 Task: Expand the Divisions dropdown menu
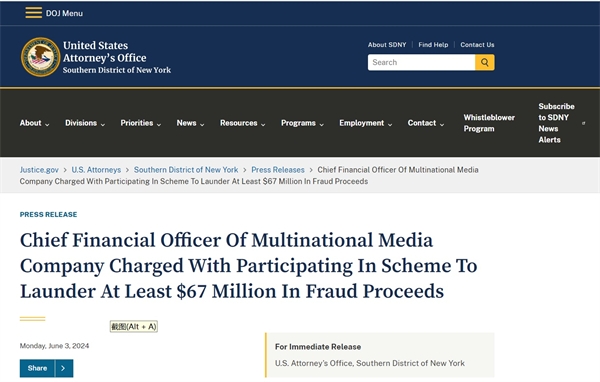click(x=85, y=123)
